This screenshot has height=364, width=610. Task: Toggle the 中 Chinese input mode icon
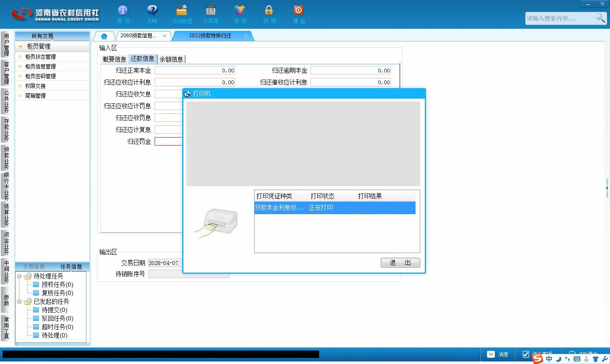[x=549, y=359]
